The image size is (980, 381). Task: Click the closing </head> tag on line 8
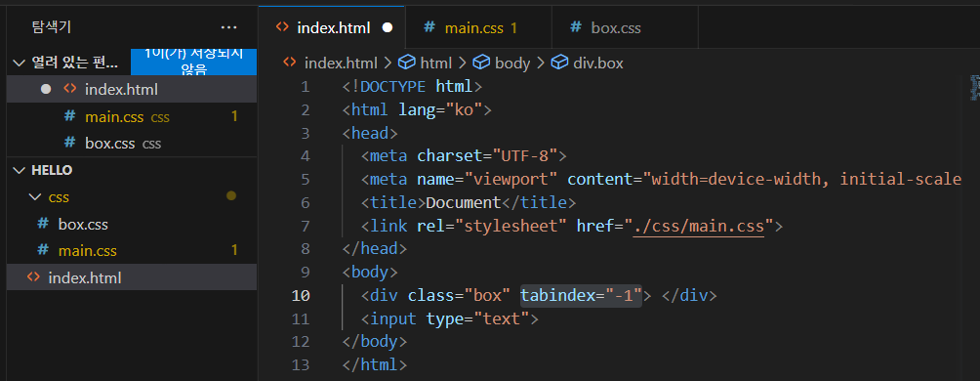pos(375,249)
